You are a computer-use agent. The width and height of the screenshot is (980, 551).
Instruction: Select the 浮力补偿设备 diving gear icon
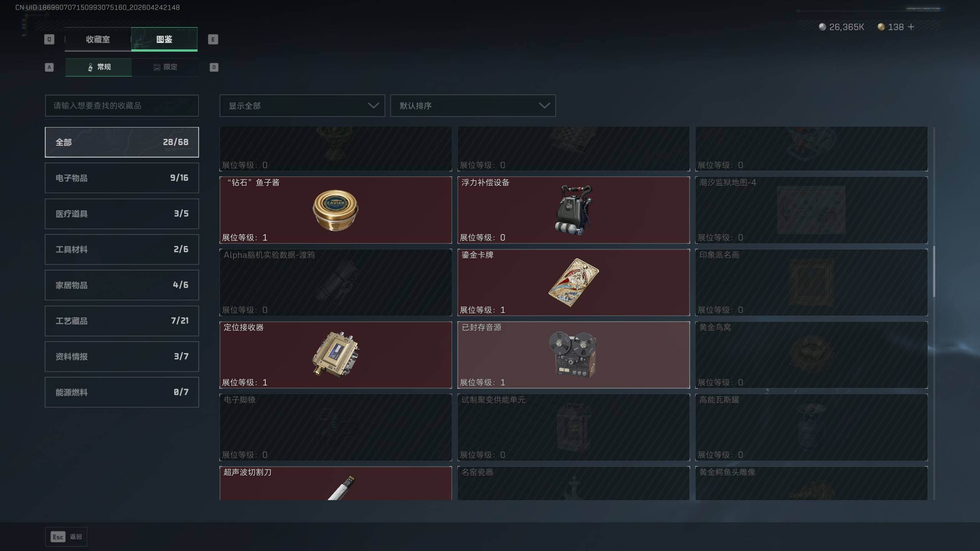click(x=573, y=210)
